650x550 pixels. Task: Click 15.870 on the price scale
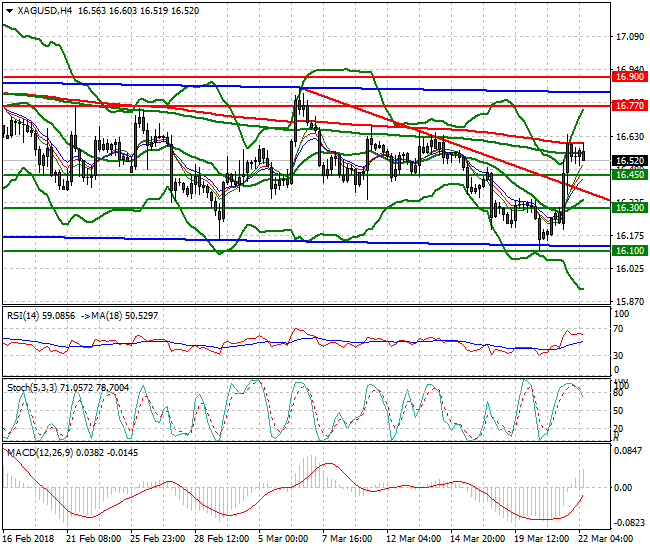pyautogui.click(x=628, y=301)
